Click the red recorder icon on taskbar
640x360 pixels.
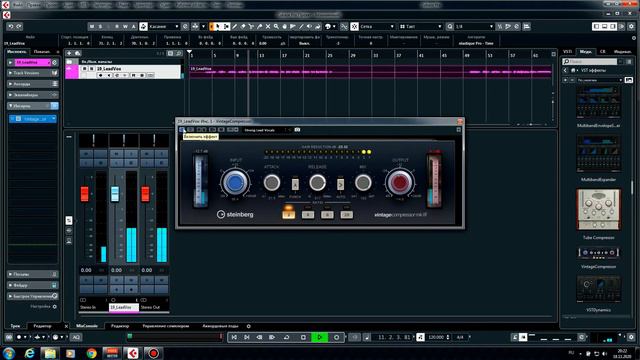click(x=153, y=353)
